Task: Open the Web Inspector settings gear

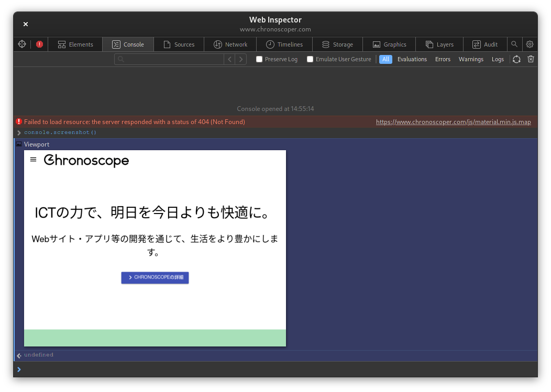Action: (530, 44)
